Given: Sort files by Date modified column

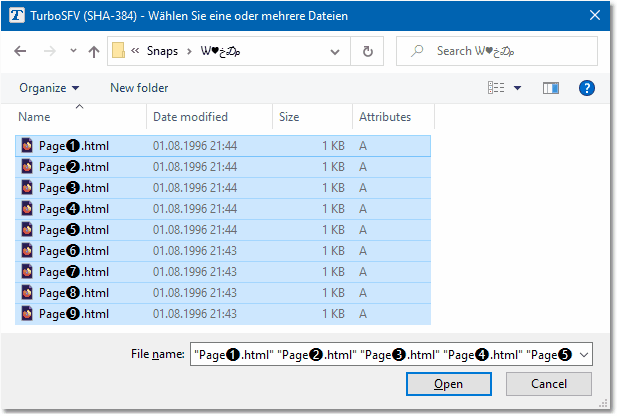Looking at the screenshot, I should coord(190,117).
